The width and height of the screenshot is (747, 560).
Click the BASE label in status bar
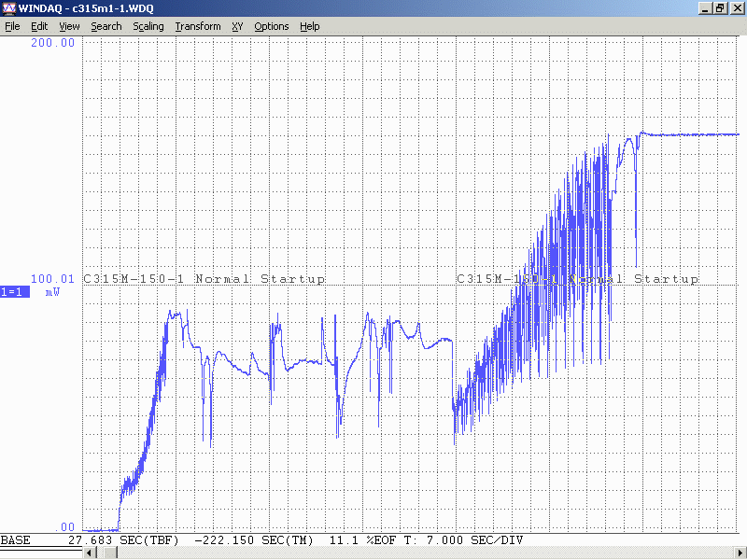tap(15, 540)
